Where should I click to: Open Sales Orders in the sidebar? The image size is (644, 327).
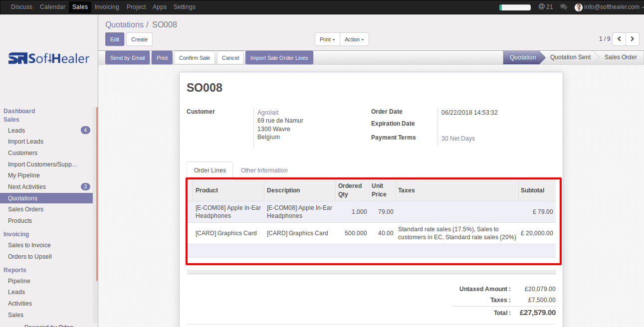coord(25,209)
